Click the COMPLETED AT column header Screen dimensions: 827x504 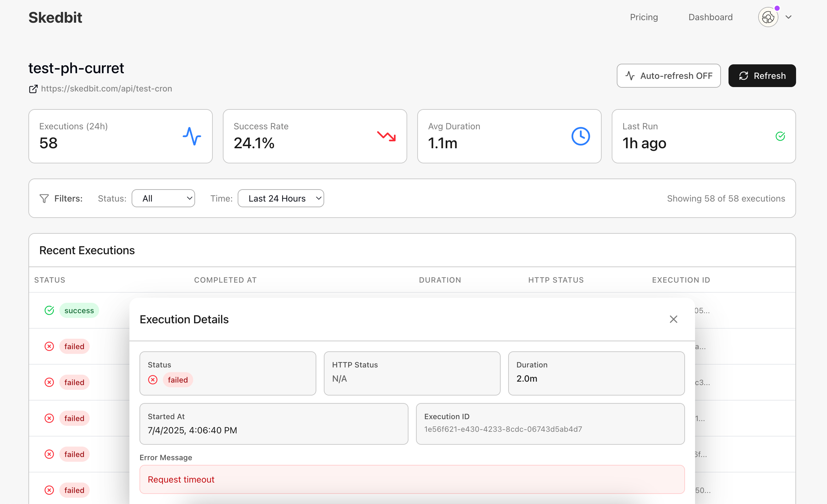tap(225, 280)
